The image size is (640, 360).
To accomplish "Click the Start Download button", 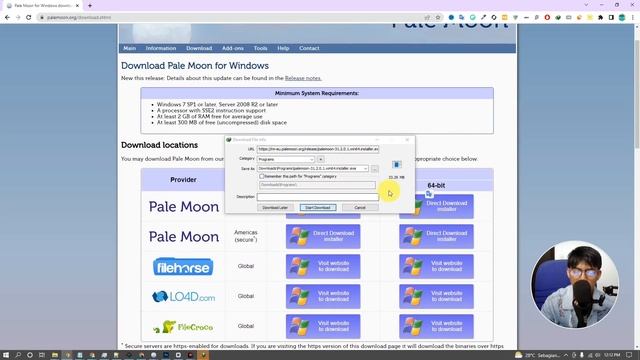I will 318,207.
